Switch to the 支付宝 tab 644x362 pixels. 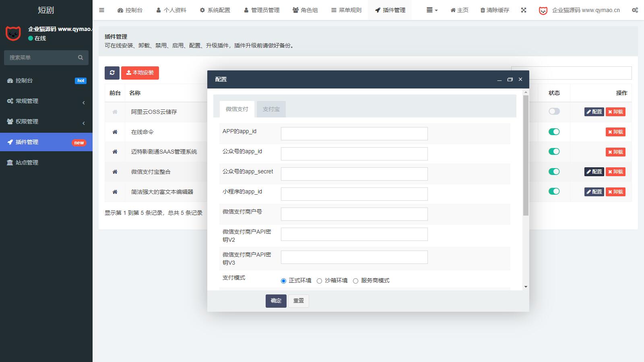(271, 109)
